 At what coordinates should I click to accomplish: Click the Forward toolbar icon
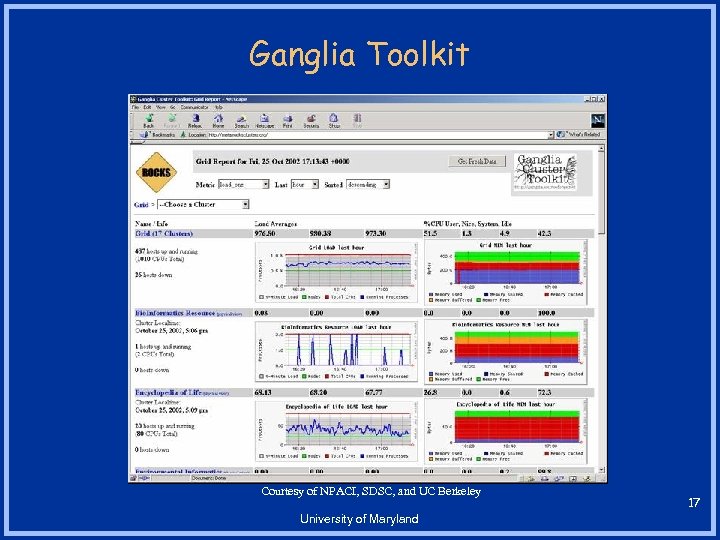[x=172, y=121]
